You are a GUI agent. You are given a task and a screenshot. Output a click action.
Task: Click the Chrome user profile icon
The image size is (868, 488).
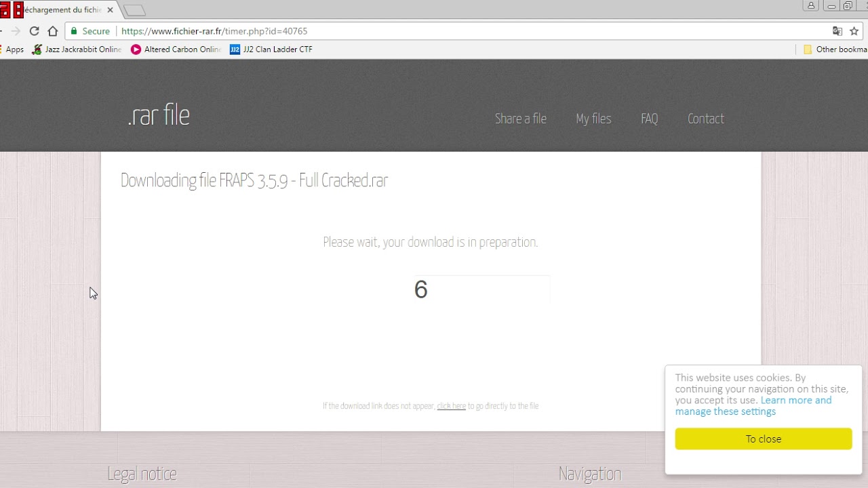[811, 5]
